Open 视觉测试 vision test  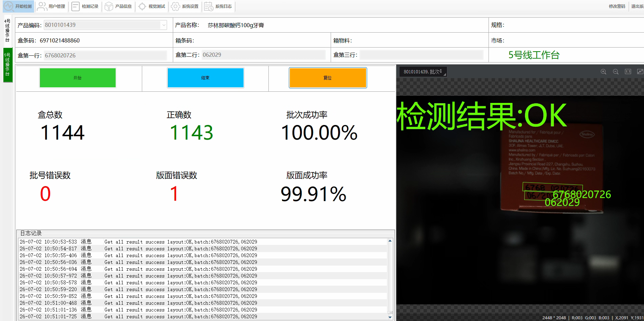coord(152,6)
